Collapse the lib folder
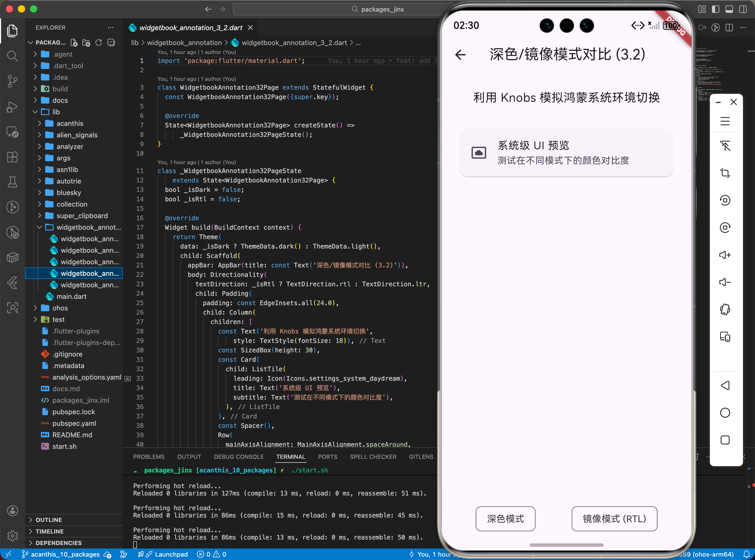 (56, 112)
